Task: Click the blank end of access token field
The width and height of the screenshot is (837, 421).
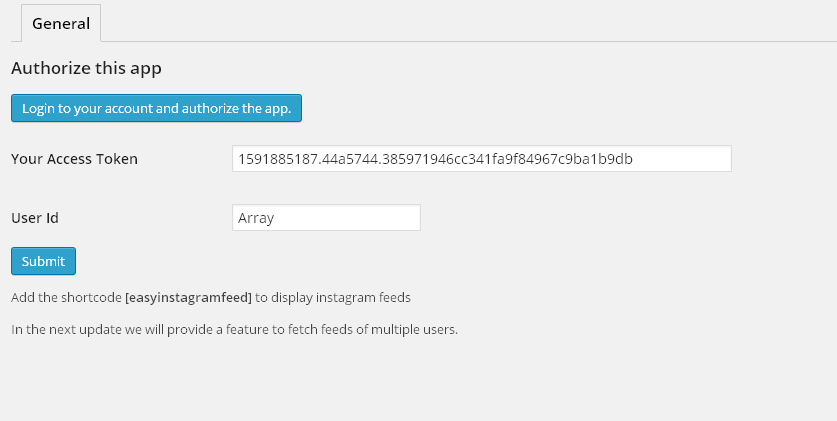Action: pos(690,159)
